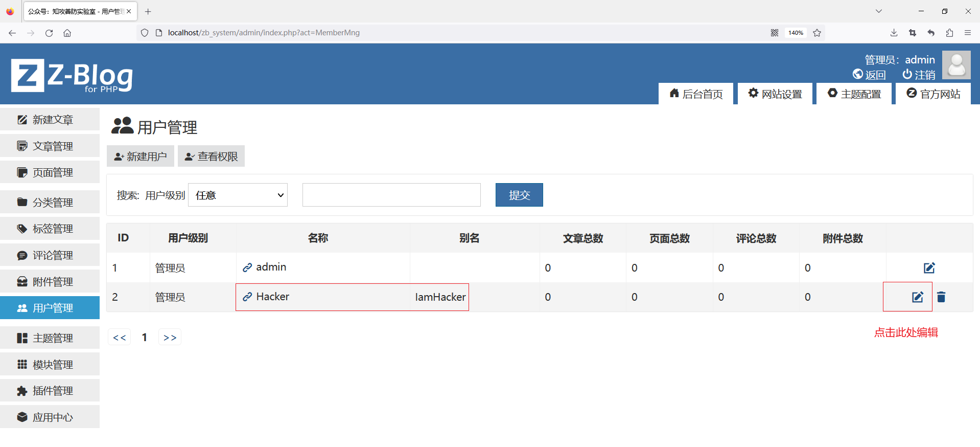Open 分类管理 in sidebar

(50, 203)
